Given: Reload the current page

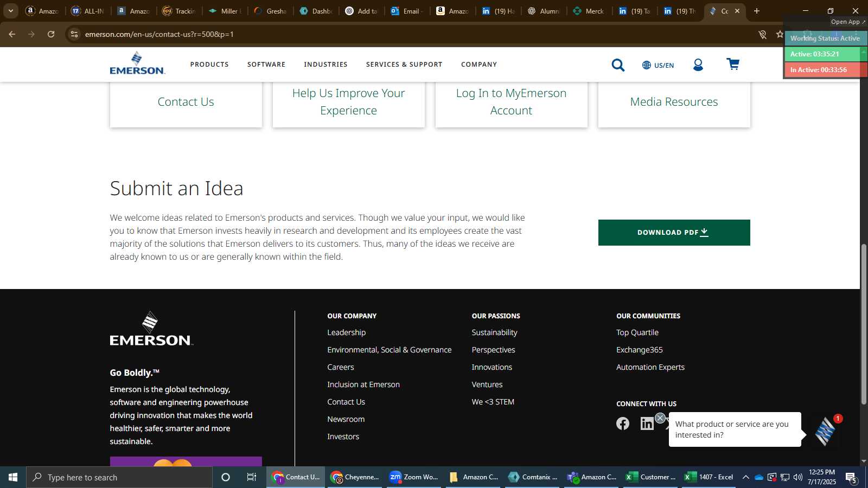Looking at the screenshot, I should click(51, 34).
